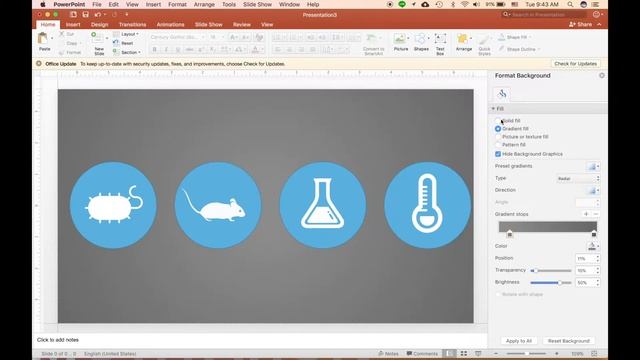Viewport: 640px width, 360px height.
Task: Open the Insert ribbon tab
Action: [x=73, y=24]
